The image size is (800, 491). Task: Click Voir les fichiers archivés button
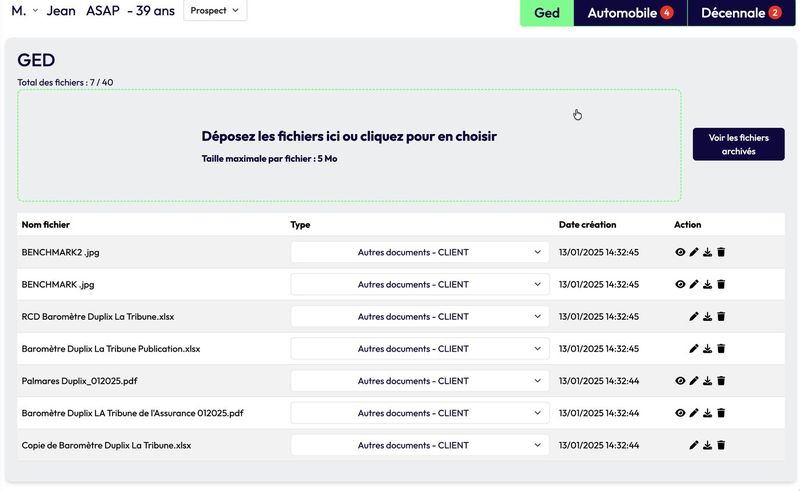coord(738,144)
